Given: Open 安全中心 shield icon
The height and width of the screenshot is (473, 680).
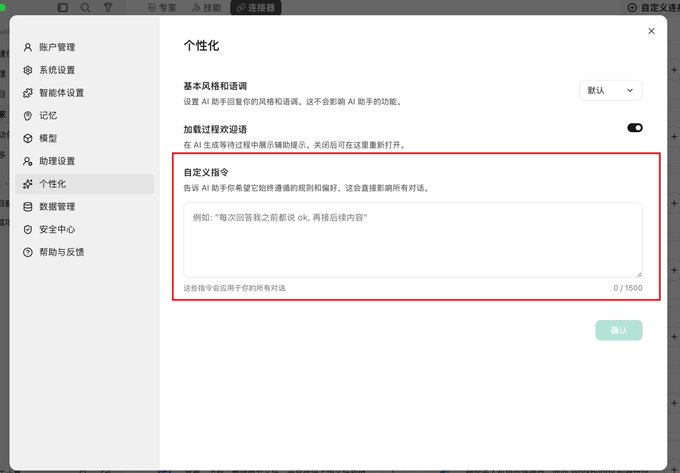Looking at the screenshot, I should (x=28, y=229).
